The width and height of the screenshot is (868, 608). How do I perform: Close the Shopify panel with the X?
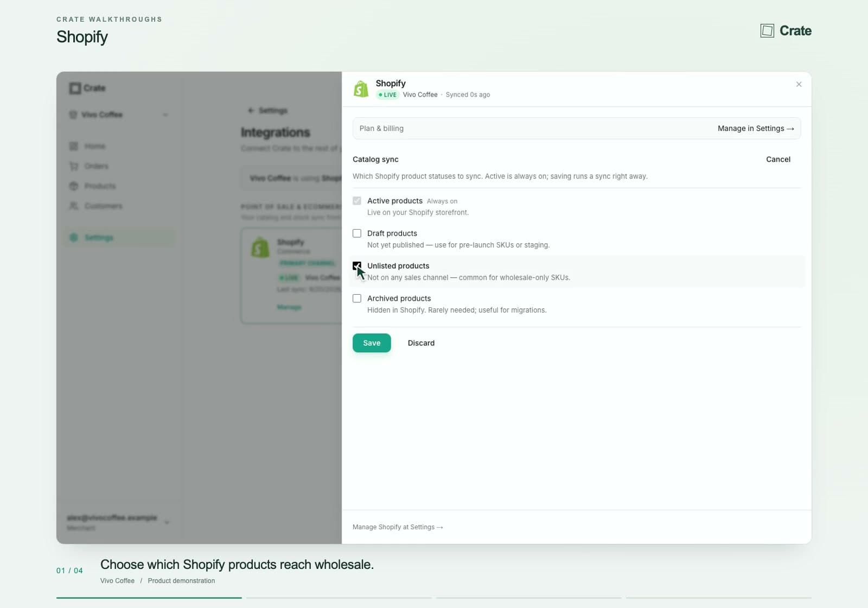pyautogui.click(x=799, y=84)
